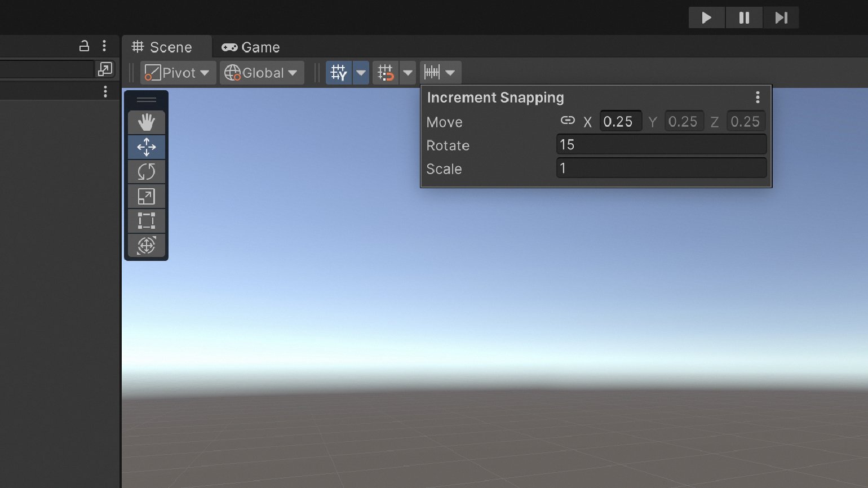Viewport: 868px width, 488px height.
Task: Select the Scale tool
Action: [146, 196]
